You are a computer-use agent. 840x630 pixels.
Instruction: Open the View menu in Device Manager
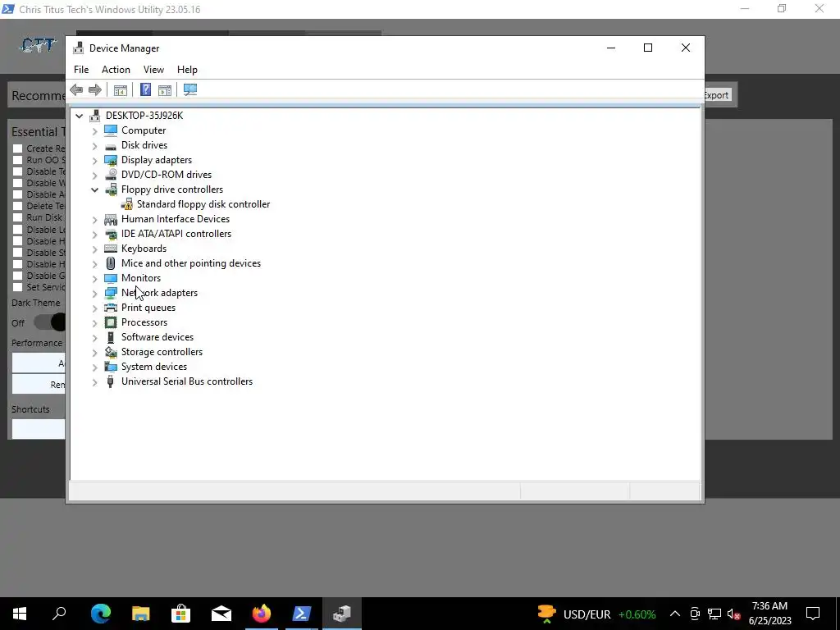pos(153,70)
